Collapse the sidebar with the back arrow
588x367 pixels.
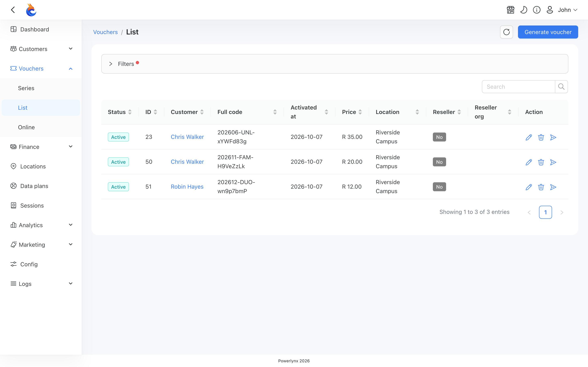click(13, 10)
